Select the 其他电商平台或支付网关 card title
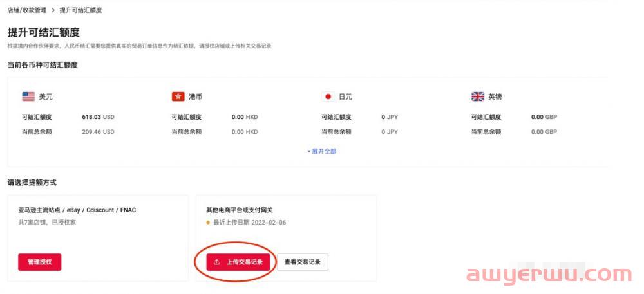The width and height of the screenshot is (644, 294). [x=240, y=210]
